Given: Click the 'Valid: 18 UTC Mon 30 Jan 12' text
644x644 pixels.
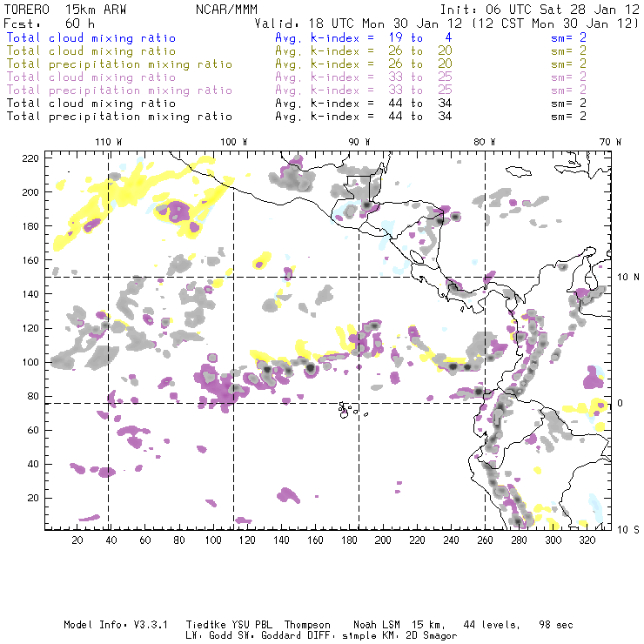Looking at the screenshot, I should point(359,23).
